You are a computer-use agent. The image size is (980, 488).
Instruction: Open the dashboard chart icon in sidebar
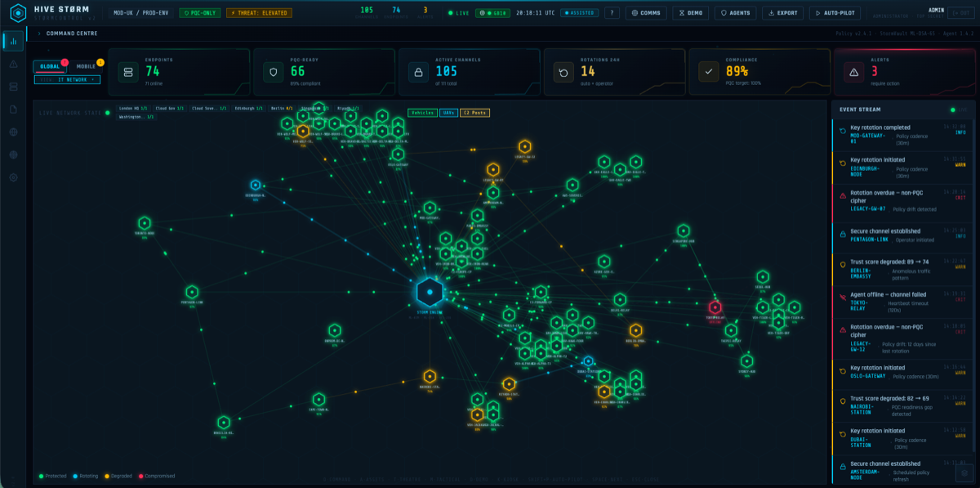13,41
